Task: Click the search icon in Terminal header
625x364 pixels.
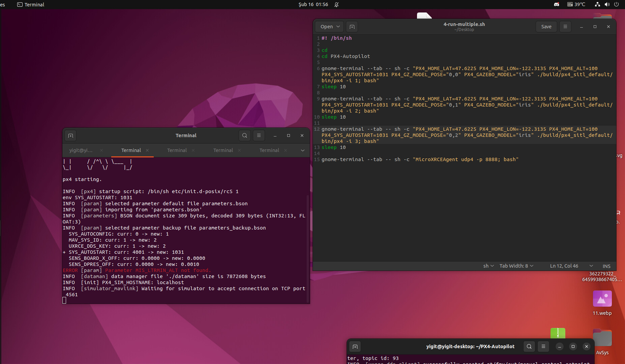Action: [x=245, y=135]
